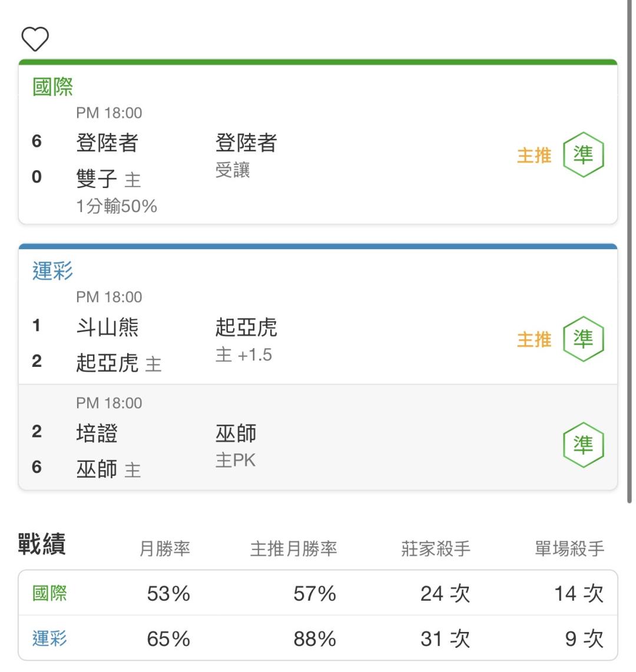Click the 月勝率 column header

[164, 548]
